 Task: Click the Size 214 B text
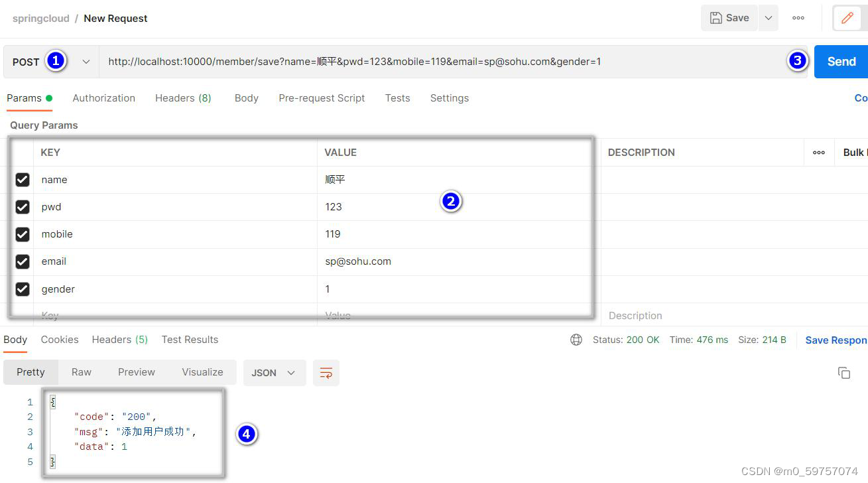click(762, 340)
